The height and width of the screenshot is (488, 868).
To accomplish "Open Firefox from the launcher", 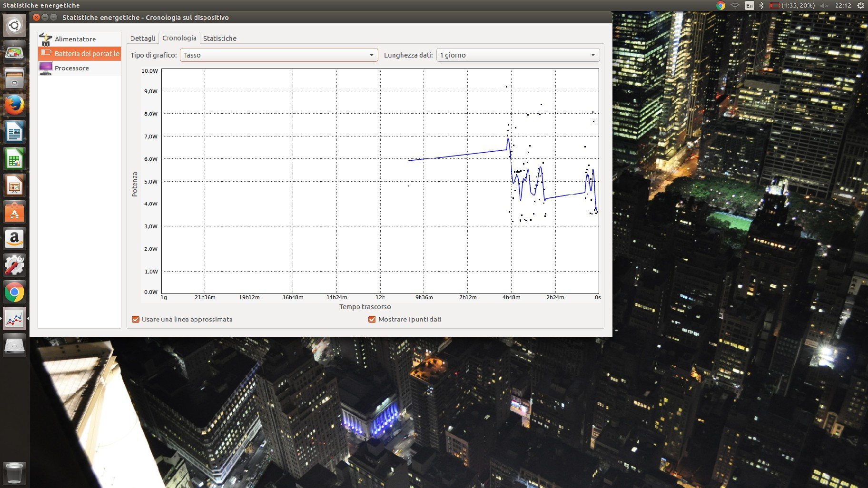I will [x=14, y=105].
